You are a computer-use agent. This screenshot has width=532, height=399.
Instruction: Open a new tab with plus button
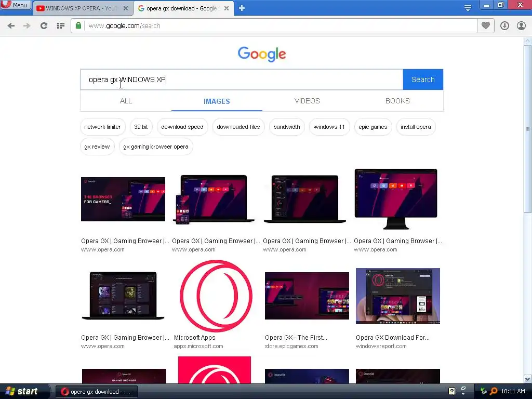point(242,8)
